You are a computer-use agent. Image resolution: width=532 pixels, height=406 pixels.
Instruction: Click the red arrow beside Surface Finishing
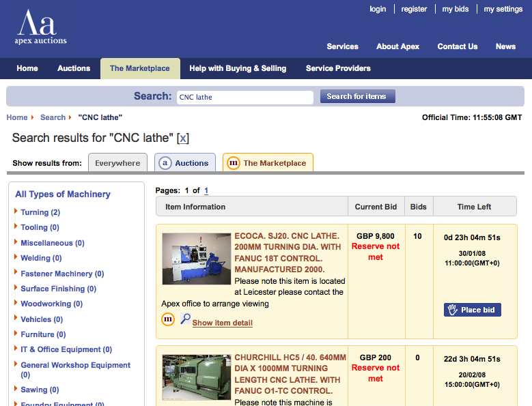coord(16,287)
